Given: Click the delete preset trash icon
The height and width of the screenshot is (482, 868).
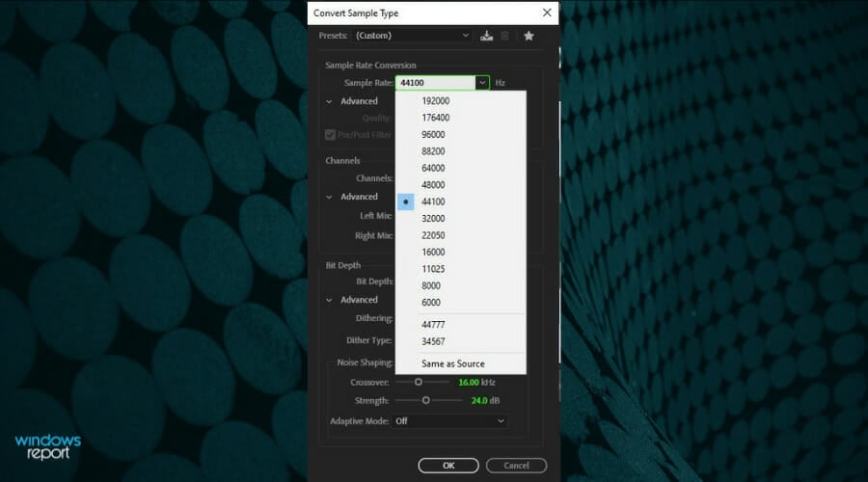Looking at the screenshot, I should (x=504, y=36).
